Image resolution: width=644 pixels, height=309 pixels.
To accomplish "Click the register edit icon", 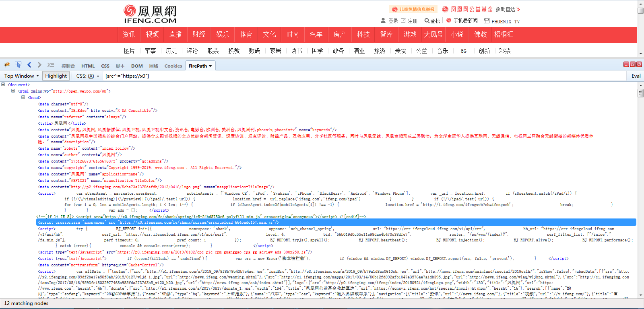I will (403, 21).
